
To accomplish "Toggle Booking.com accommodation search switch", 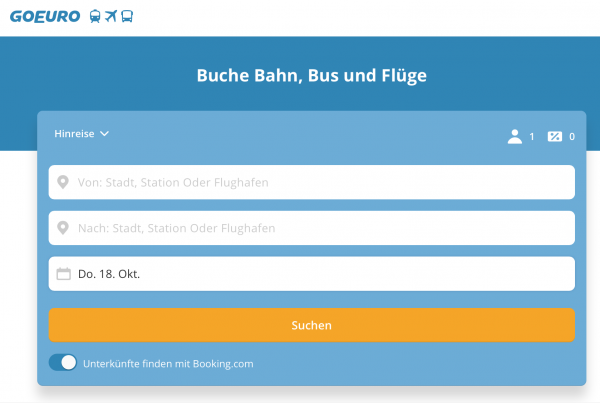I will coord(63,363).
